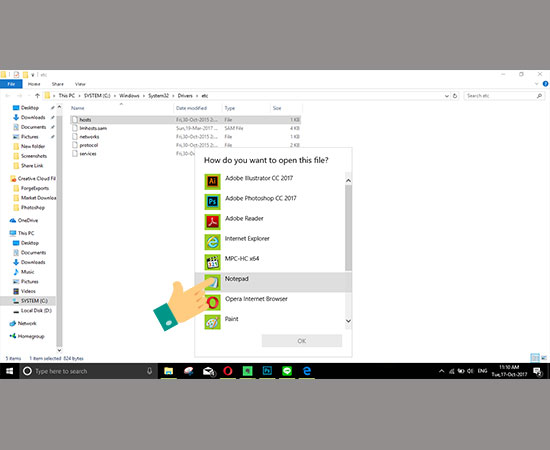Open Homegroup in the navigation pane
This screenshot has height=450, width=550.
[x=31, y=336]
